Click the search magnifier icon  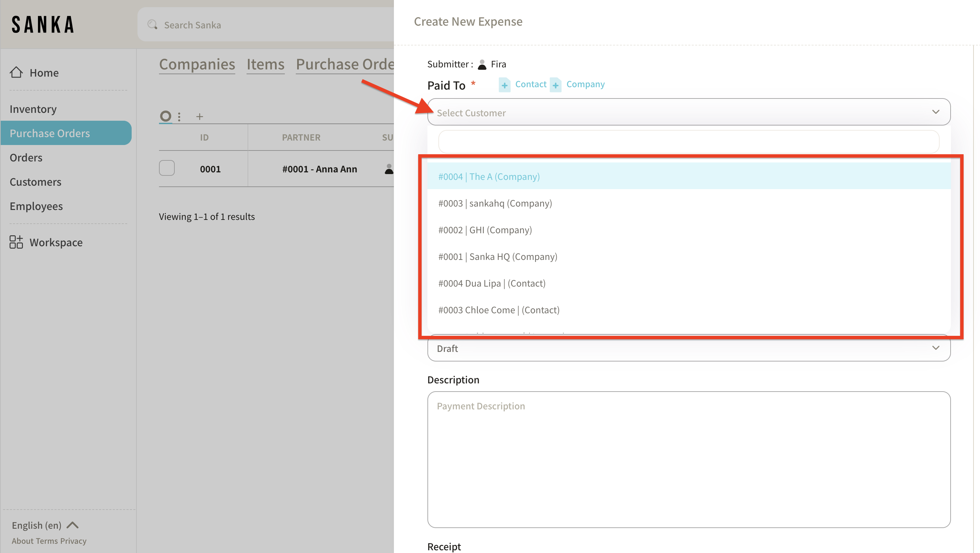click(153, 25)
